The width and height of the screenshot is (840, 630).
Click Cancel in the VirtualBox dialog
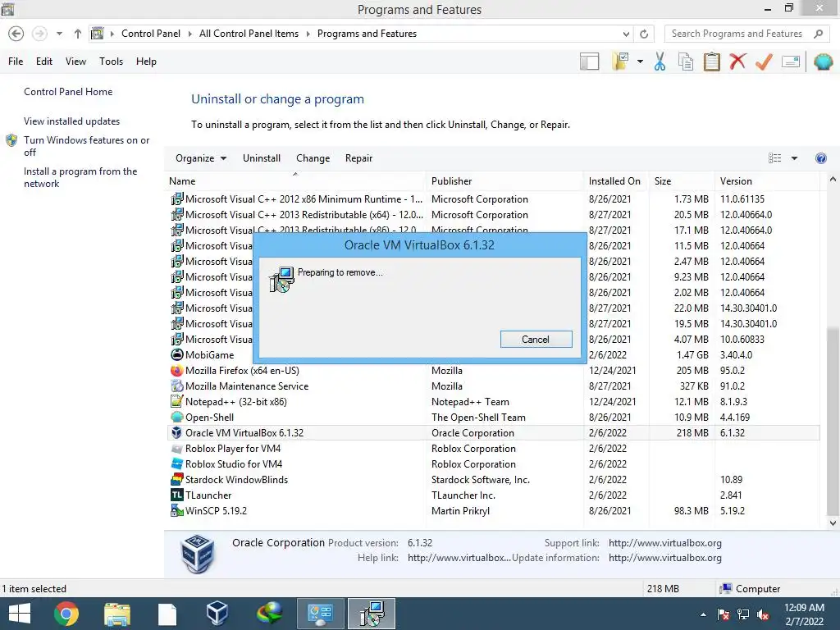(536, 339)
